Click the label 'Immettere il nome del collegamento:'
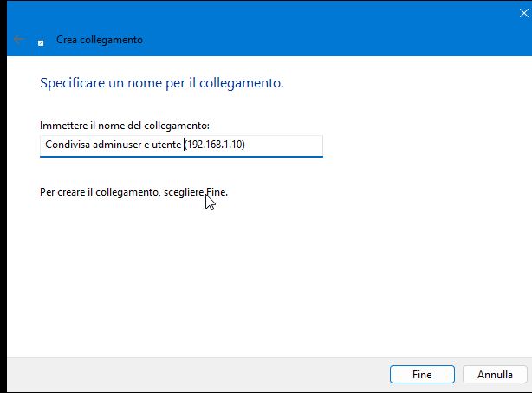Viewport: 532px width, 393px height. pyautogui.click(x=125, y=126)
